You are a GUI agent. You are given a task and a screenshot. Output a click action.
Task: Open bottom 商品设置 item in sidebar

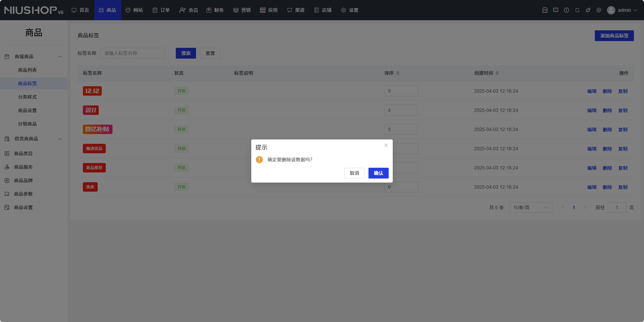(x=34, y=207)
